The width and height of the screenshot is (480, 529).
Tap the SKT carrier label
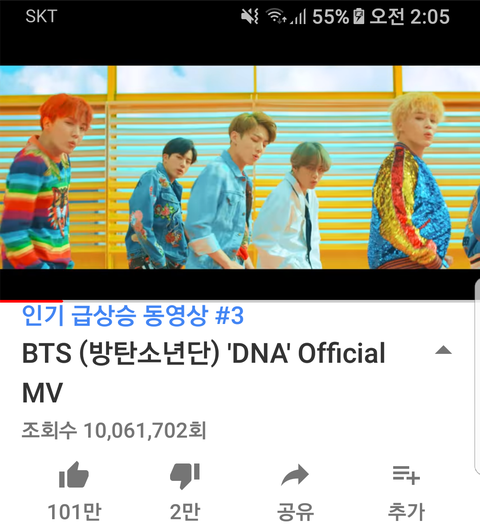41,16
